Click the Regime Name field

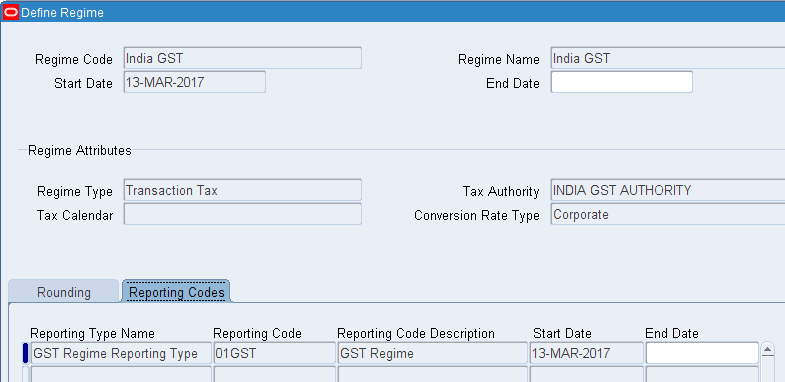668,58
